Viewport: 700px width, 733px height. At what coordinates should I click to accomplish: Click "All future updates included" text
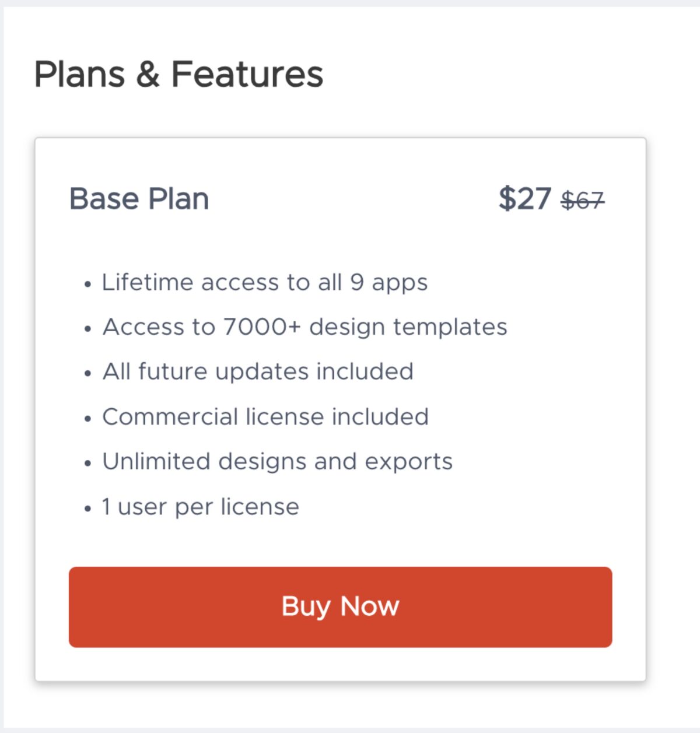(x=258, y=372)
